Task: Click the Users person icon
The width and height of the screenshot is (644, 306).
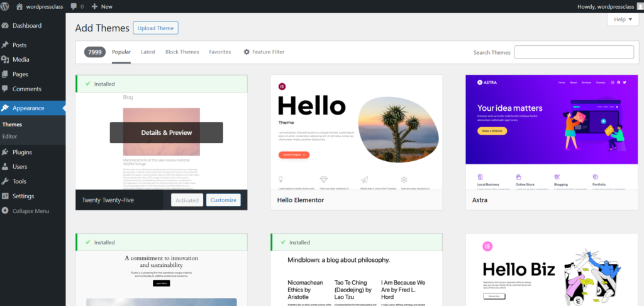Action: (5, 167)
